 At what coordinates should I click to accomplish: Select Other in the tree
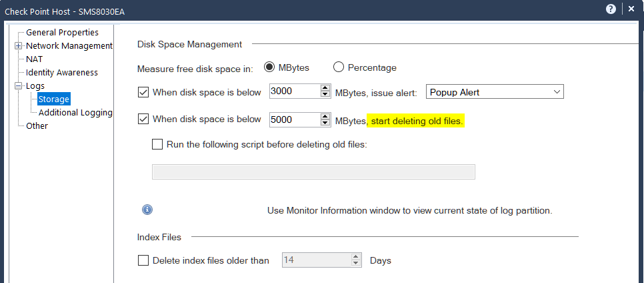coord(37,126)
